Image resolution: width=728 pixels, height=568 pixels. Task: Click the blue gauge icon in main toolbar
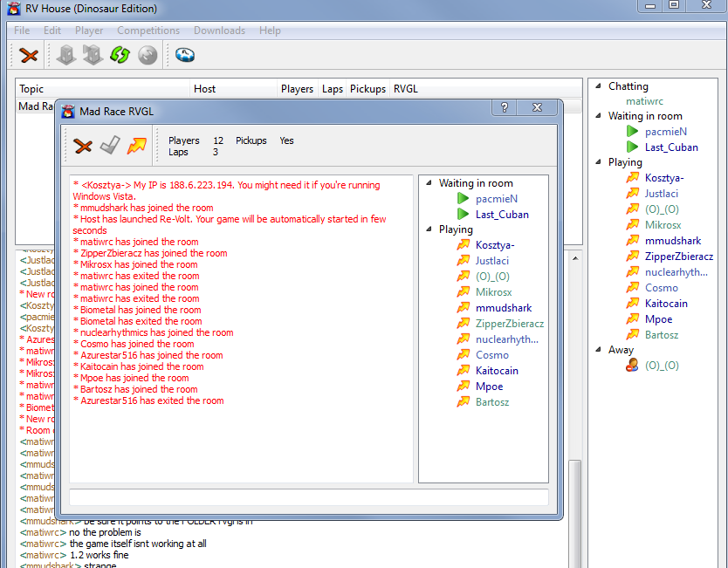[x=185, y=55]
